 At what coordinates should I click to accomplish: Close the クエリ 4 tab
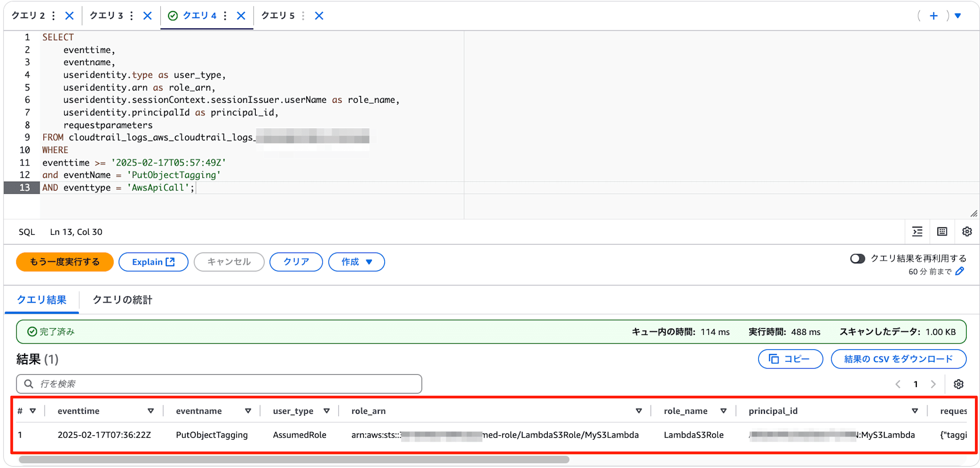coord(241,16)
